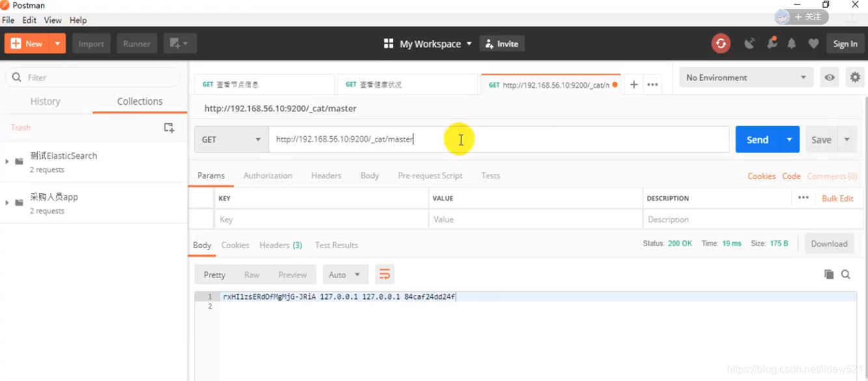Open the Code link

[x=791, y=176]
